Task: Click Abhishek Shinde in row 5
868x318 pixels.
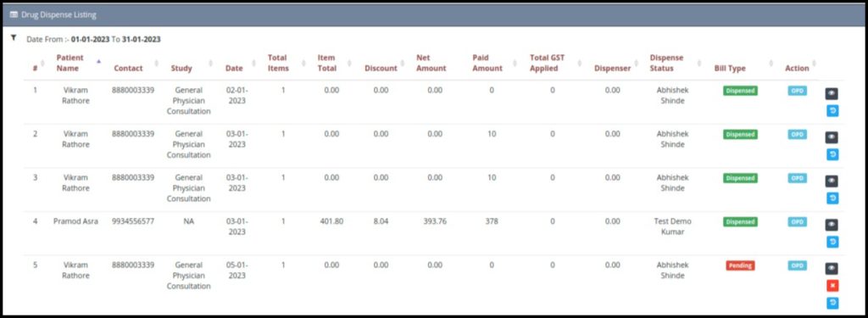Action: 672,271
